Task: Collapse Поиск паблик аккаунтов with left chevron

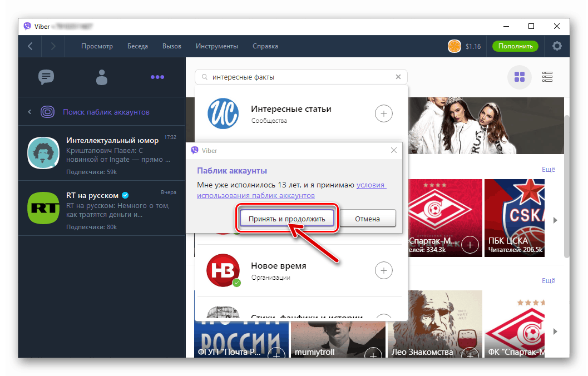Action: click(x=29, y=111)
